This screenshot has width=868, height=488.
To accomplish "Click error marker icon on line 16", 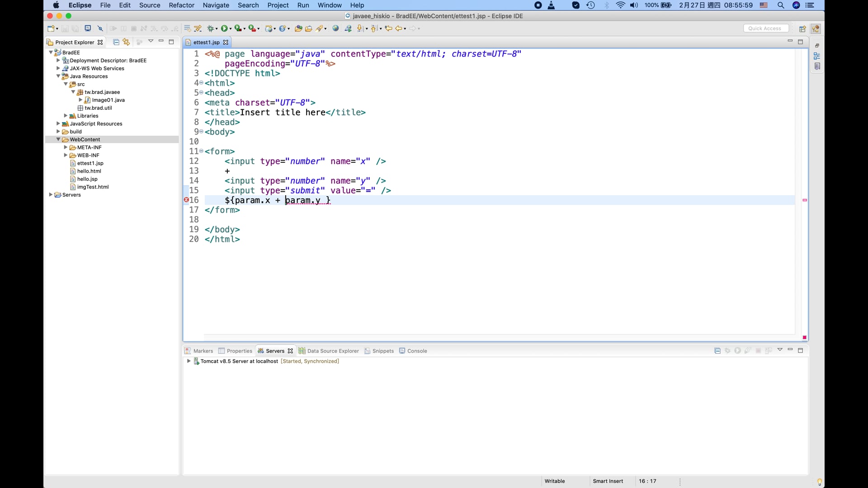I will pos(186,200).
